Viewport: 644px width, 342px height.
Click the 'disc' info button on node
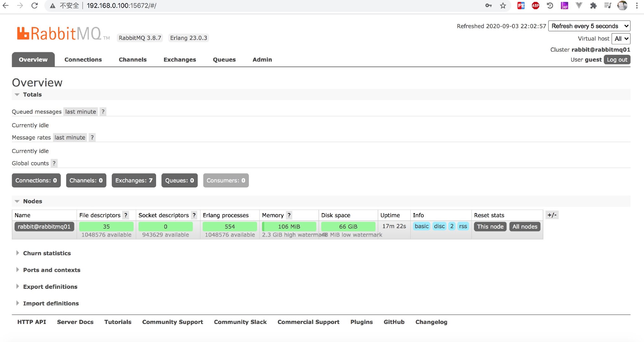pyautogui.click(x=439, y=226)
